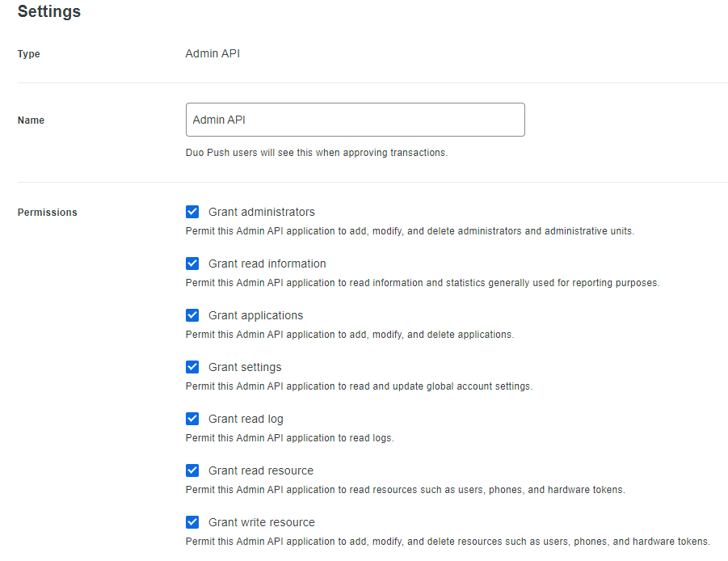
Task: Toggle the Grant read information checkbox
Action: click(x=192, y=264)
